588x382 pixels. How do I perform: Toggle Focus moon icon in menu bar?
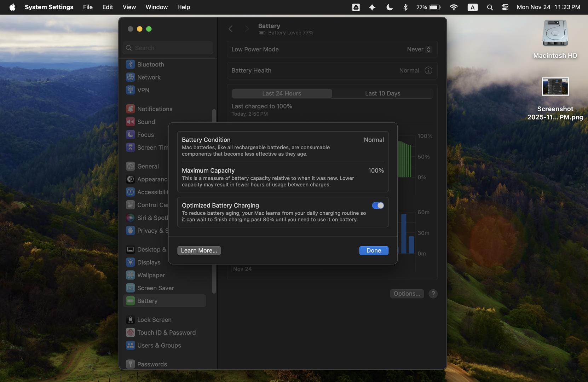[x=389, y=7]
